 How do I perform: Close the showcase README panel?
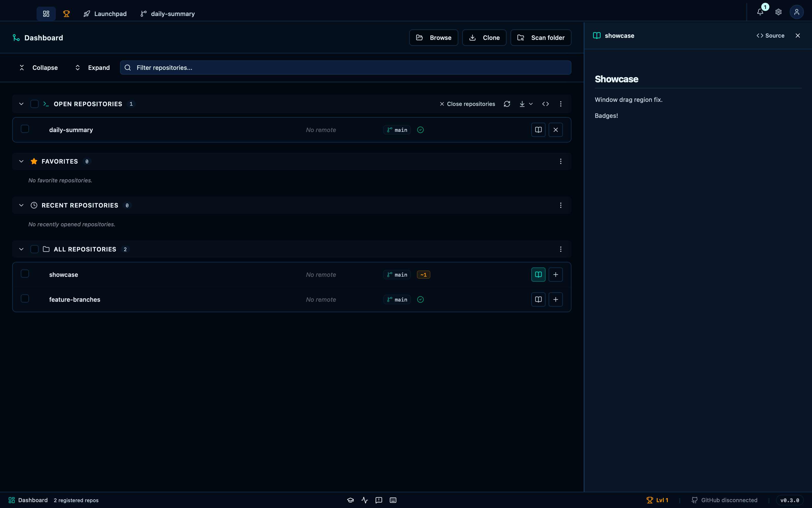click(x=798, y=36)
